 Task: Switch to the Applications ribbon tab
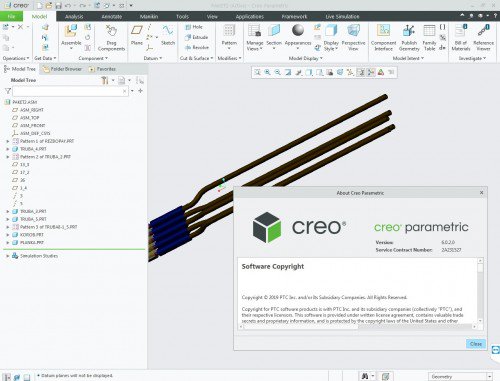click(x=250, y=16)
